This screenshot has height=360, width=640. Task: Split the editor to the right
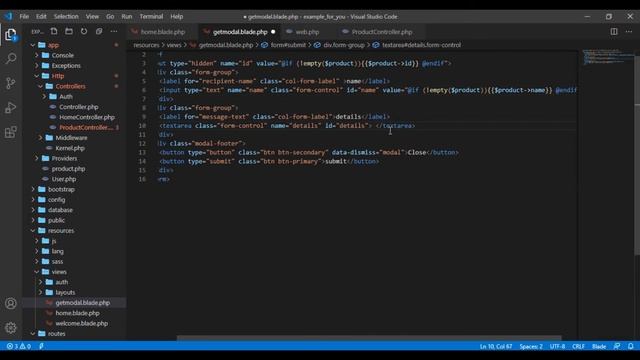click(x=614, y=31)
